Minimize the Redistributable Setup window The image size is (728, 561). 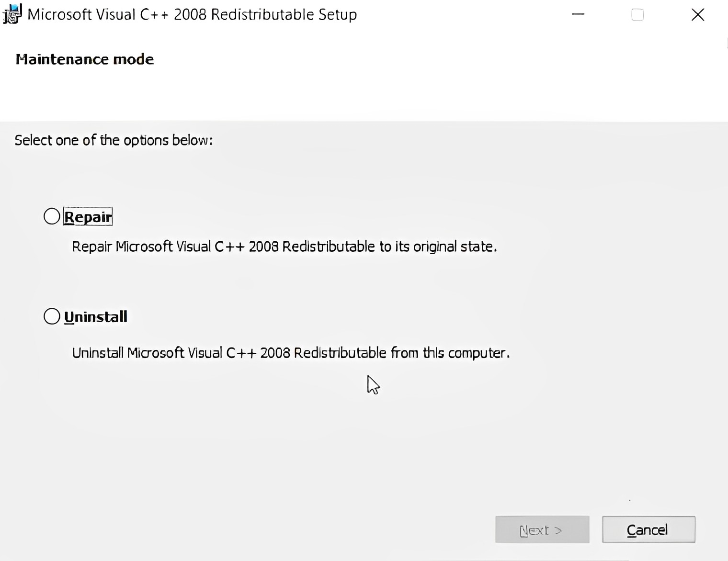click(x=578, y=14)
